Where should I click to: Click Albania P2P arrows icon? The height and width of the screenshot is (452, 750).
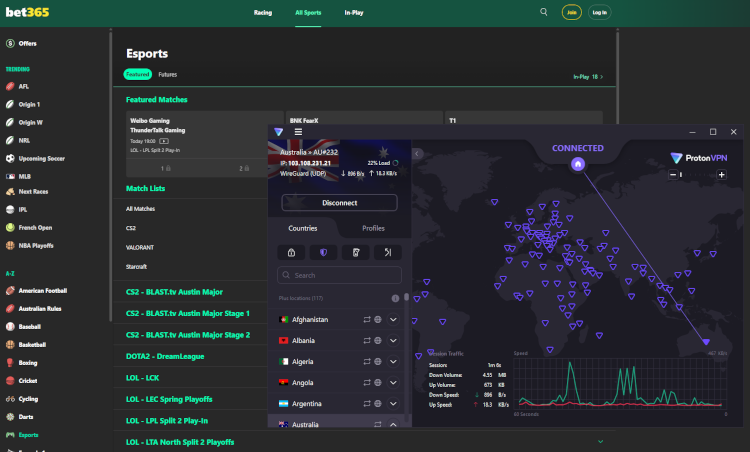pos(367,341)
